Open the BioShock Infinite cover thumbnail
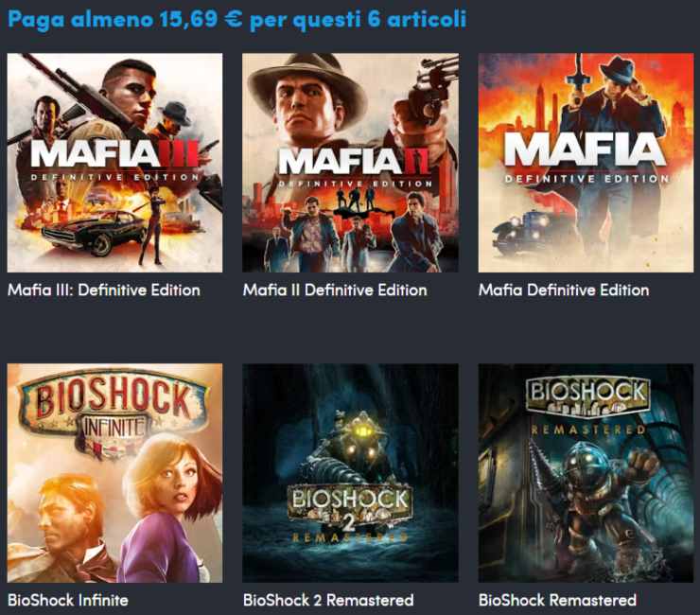Viewport: 700px width, 615px height. [x=114, y=473]
